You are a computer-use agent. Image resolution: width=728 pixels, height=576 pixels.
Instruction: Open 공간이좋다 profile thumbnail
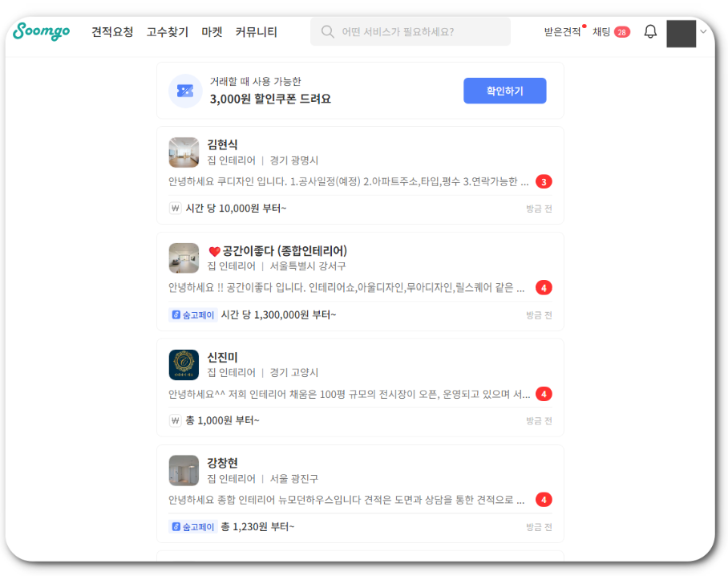[184, 258]
